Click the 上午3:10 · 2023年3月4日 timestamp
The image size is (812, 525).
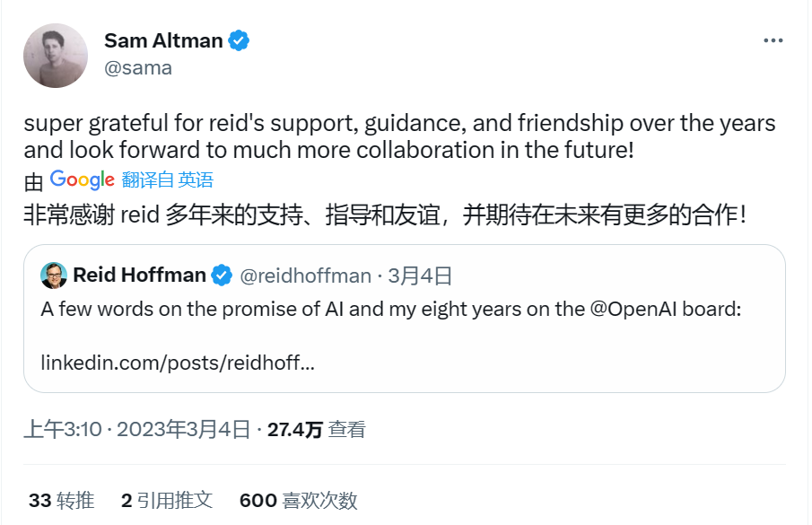[137, 430]
